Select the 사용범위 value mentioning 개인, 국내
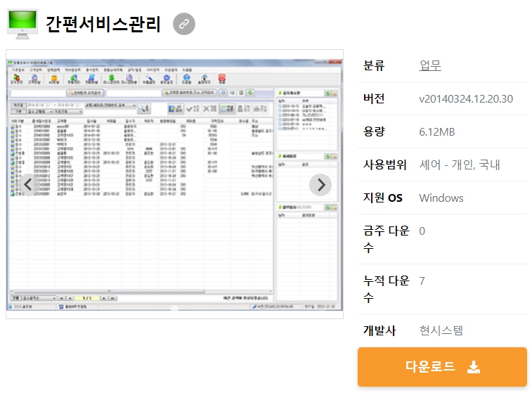Viewport: 532px width, 393px height. tap(460, 165)
